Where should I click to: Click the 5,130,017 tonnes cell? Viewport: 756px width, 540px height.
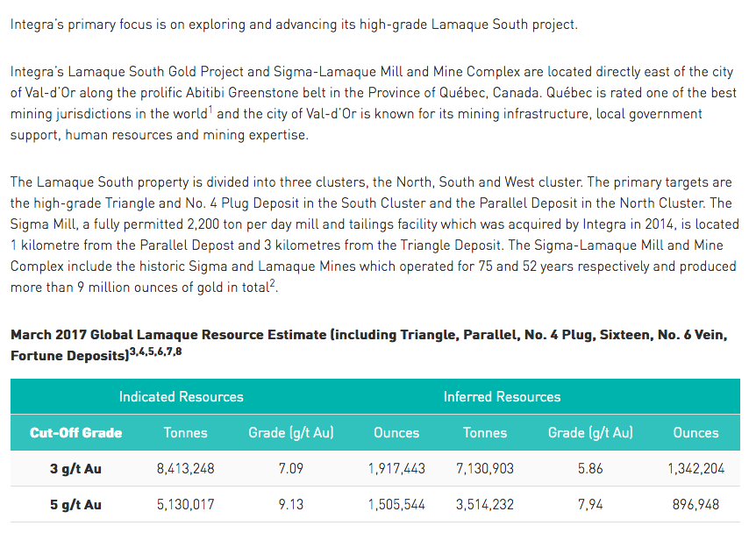[186, 505]
